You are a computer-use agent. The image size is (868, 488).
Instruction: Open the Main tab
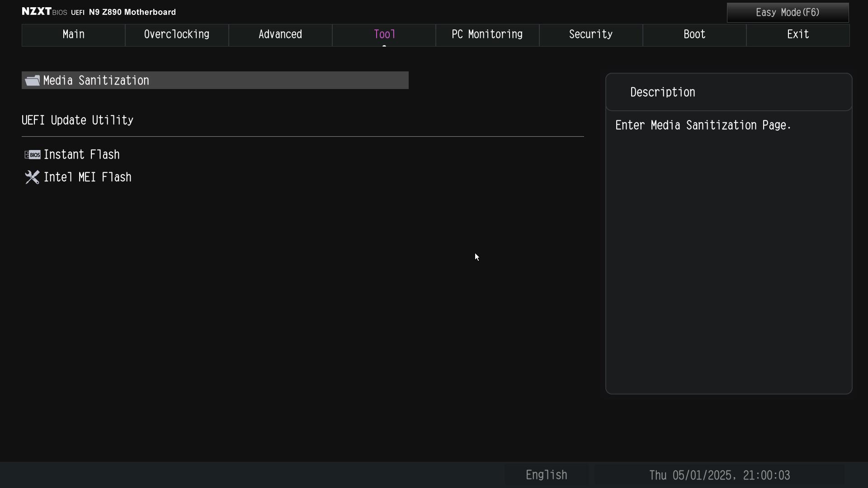(73, 35)
